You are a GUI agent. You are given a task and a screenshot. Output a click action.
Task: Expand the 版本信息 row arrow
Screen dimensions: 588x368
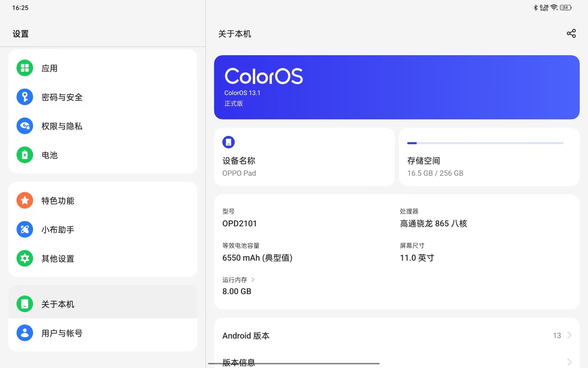pos(569,362)
